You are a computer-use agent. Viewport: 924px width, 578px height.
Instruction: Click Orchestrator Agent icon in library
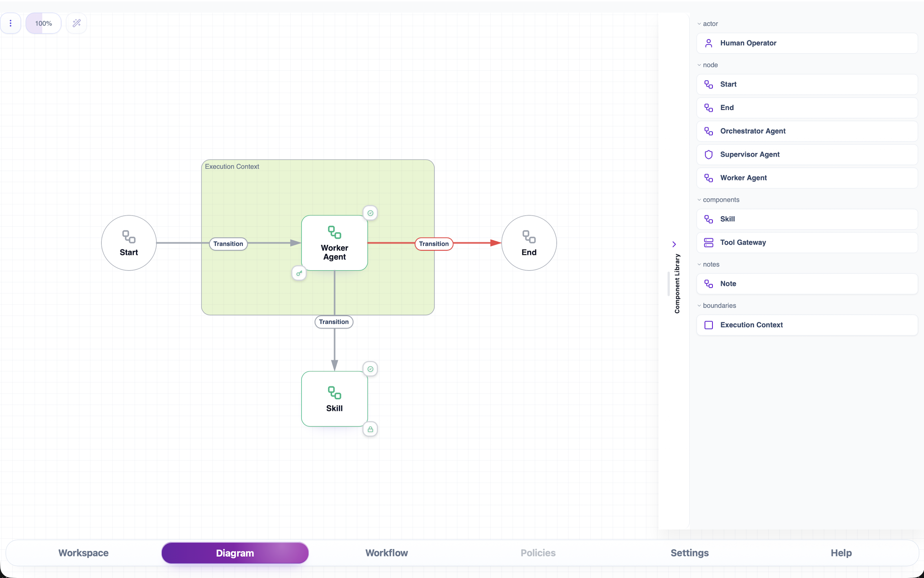(709, 131)
